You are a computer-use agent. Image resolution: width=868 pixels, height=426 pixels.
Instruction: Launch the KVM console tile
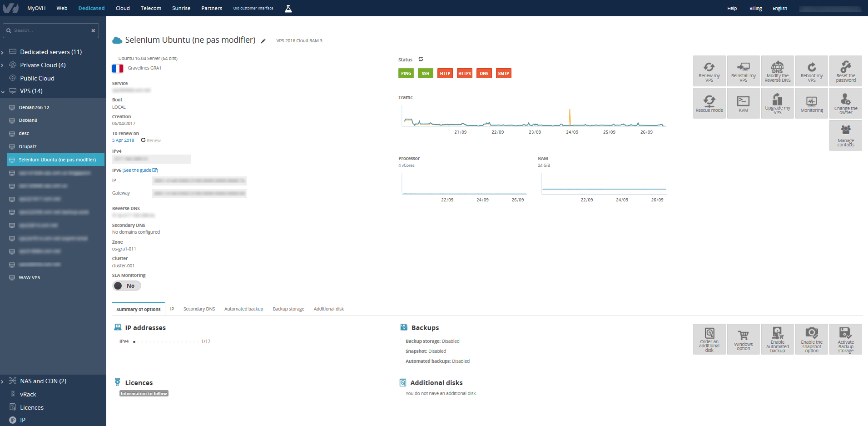coord(743,103)
